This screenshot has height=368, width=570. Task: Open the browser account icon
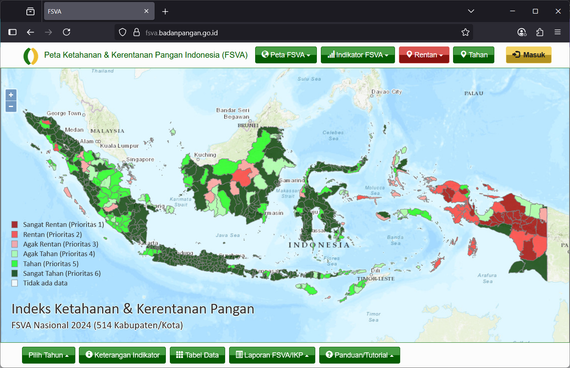pyautogui.click(x=522, y=32)
